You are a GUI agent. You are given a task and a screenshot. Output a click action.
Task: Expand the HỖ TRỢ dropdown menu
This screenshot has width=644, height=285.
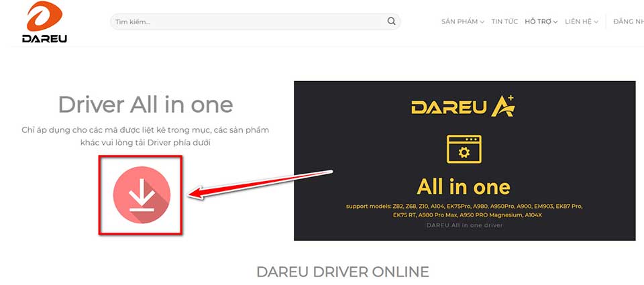click(541, 21)
